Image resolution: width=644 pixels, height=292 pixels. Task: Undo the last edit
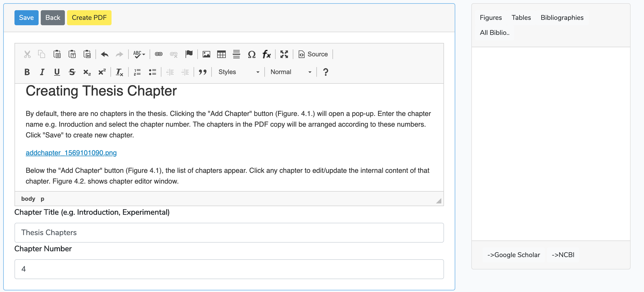[105, 54]
